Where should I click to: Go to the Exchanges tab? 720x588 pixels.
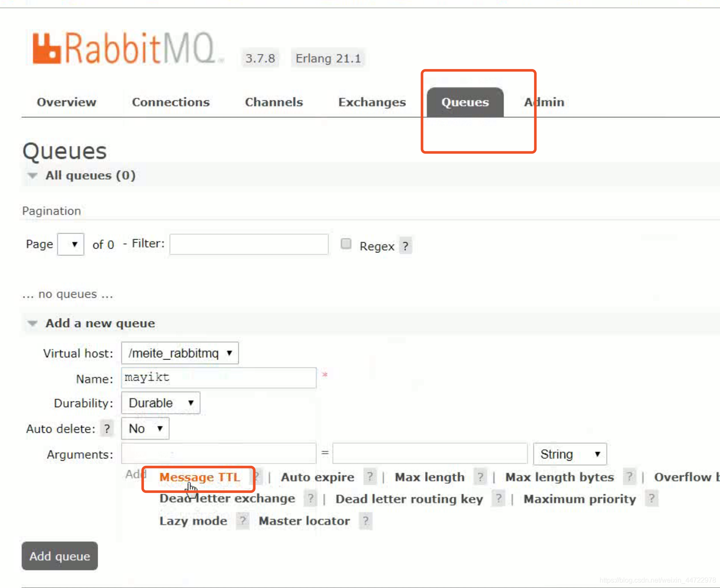[372, 102]
